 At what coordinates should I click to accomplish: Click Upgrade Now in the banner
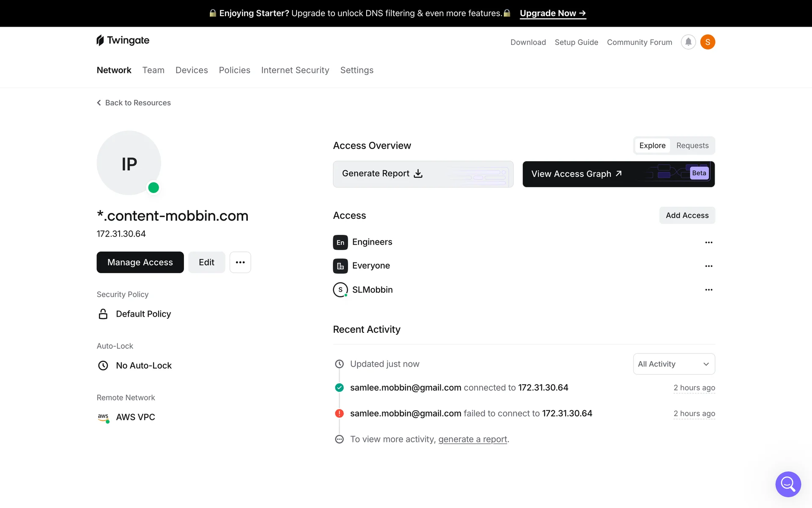tap(552, 13)
